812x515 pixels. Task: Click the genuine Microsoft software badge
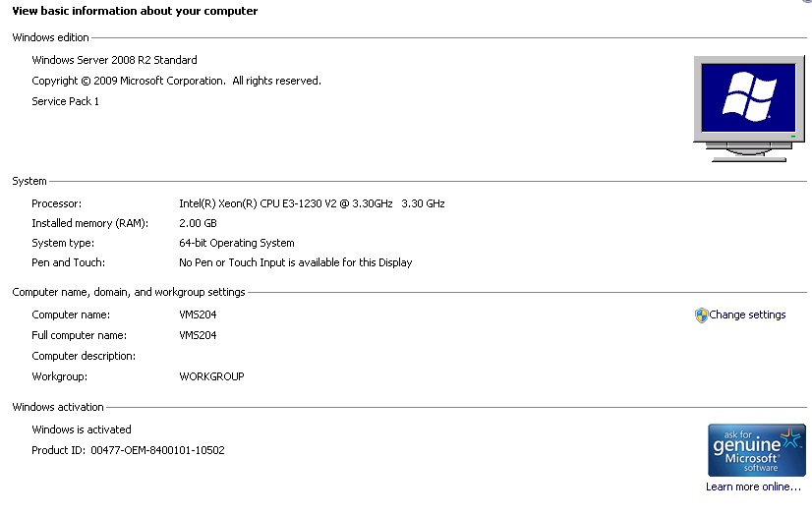(x=756, y=450)
